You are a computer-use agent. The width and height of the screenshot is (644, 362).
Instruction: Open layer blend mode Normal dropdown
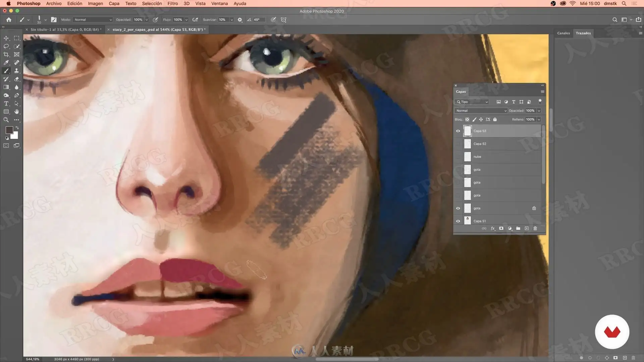tap(481, 111)
